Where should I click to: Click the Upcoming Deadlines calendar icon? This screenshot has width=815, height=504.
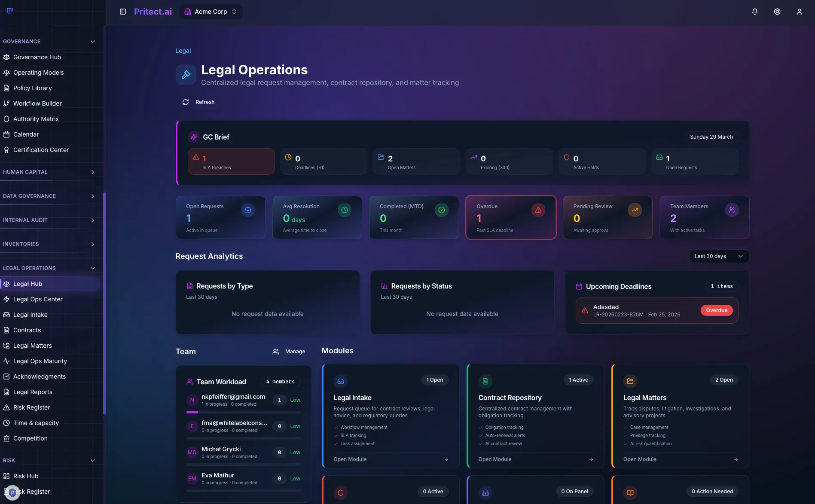pyautogui.click(x=579, y=286)
